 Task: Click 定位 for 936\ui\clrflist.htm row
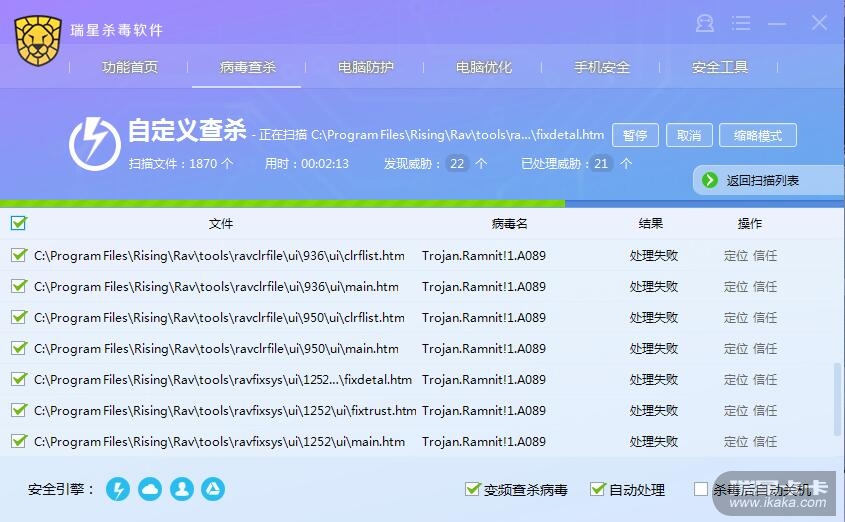(736, 255)
